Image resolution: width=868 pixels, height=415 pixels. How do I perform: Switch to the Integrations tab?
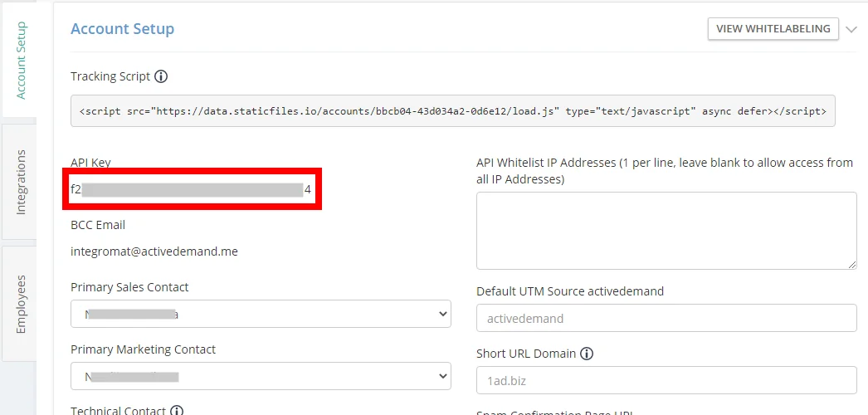point(20,182)
